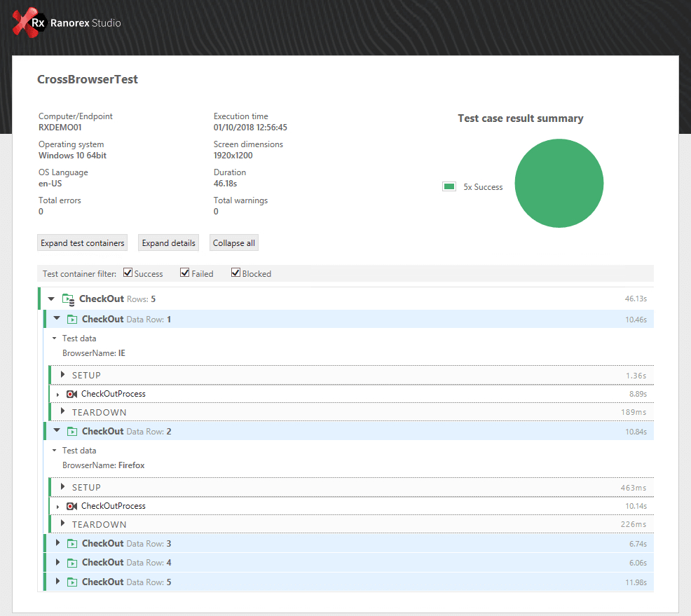Click the BrowserName: Firefox text
Screen dimensions: 691x616
pos(104,465)
